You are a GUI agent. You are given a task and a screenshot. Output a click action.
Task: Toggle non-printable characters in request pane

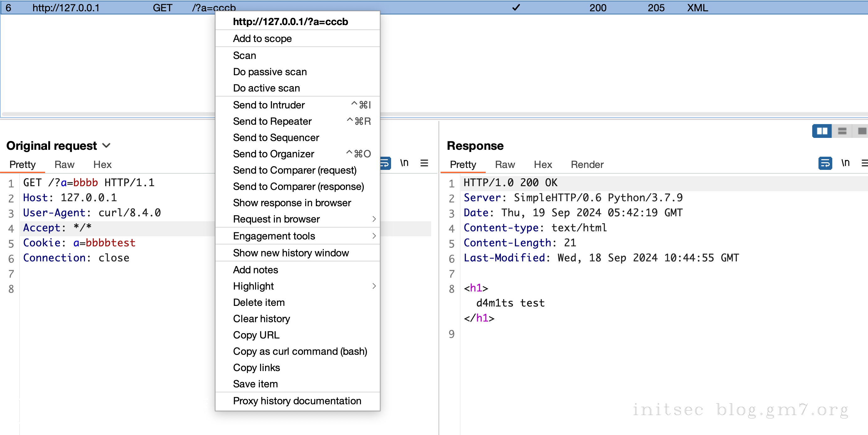pyautogui.click(x=404, y=163)
